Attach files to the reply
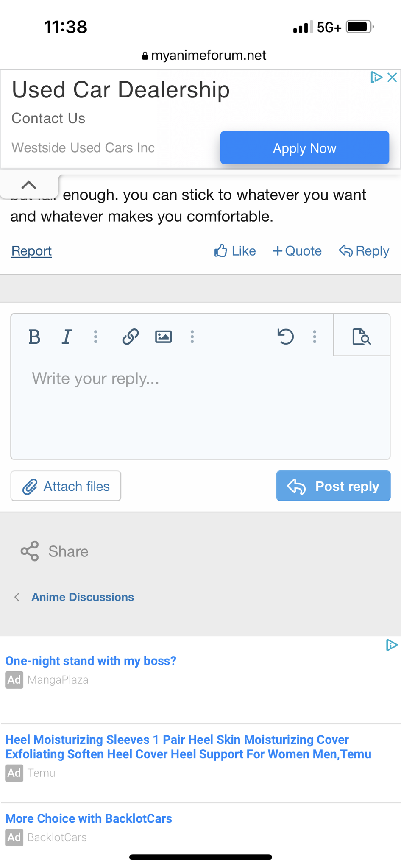The width and height of the screenshot is (401, 868). 66,486
